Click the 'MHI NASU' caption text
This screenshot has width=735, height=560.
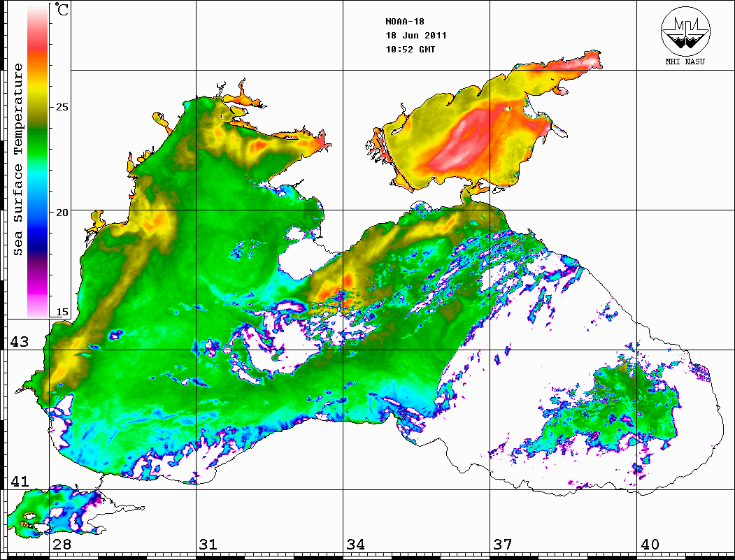685,62
